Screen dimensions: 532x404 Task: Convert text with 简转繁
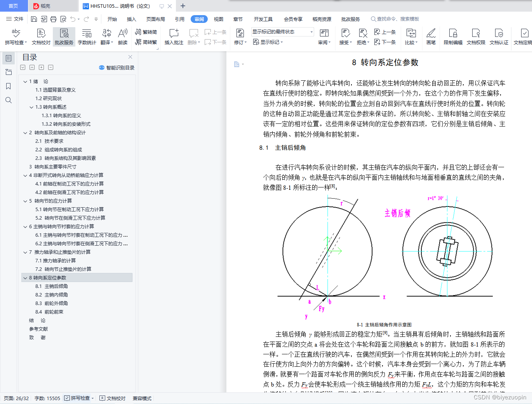click(146, 42)
